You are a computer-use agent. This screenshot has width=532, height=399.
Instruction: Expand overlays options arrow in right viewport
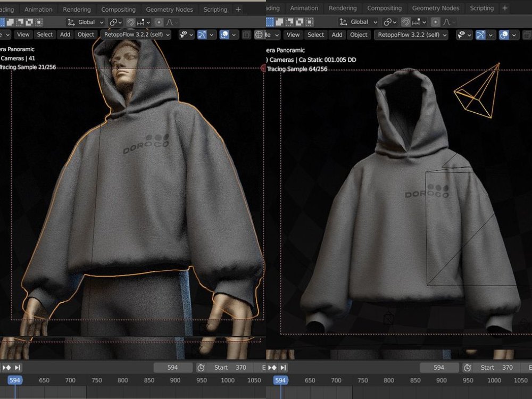[x=514, y=35]
